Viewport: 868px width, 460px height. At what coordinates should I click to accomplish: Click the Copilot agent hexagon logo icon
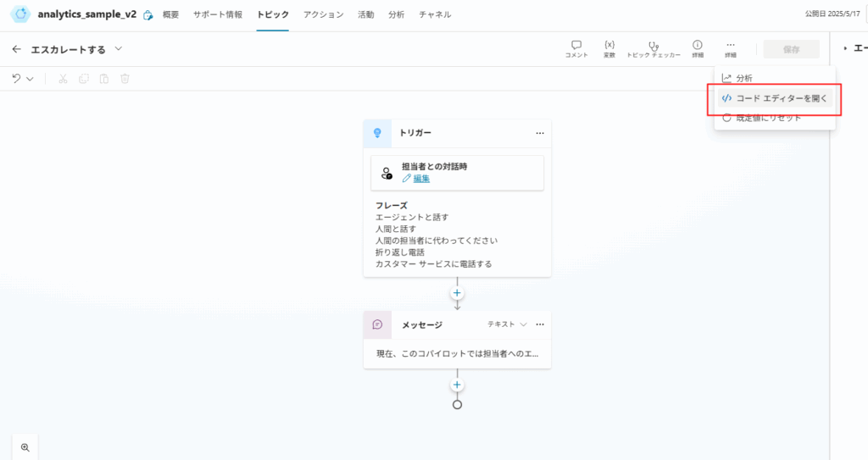(x=20, y=14)
